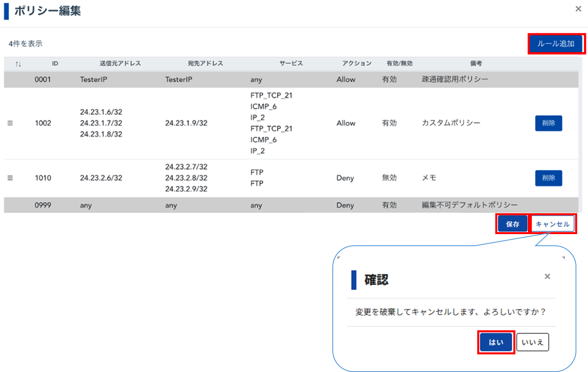Select the カスタムポリシー remark cell
The width and height of the screenshot is (588, 372).
coord(451,123)
